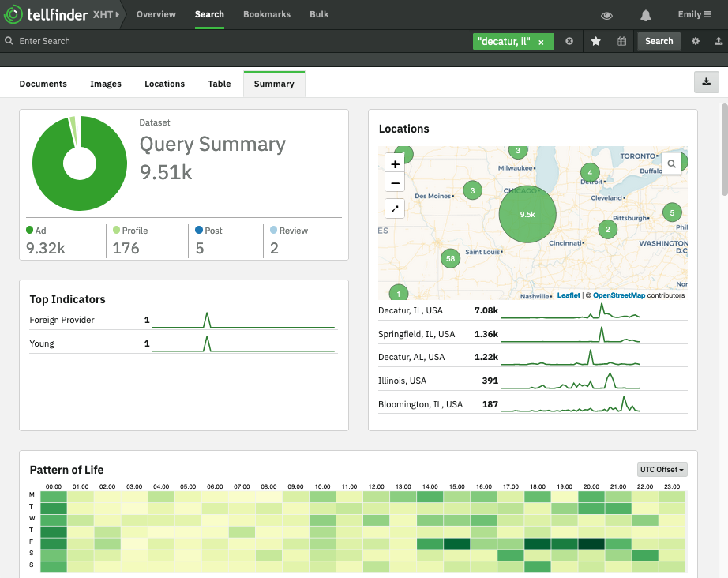Open the UTC Offset dropdown
Image resolution: width=728 pixels, height=578 pixels.
click(x=662, y=469)
